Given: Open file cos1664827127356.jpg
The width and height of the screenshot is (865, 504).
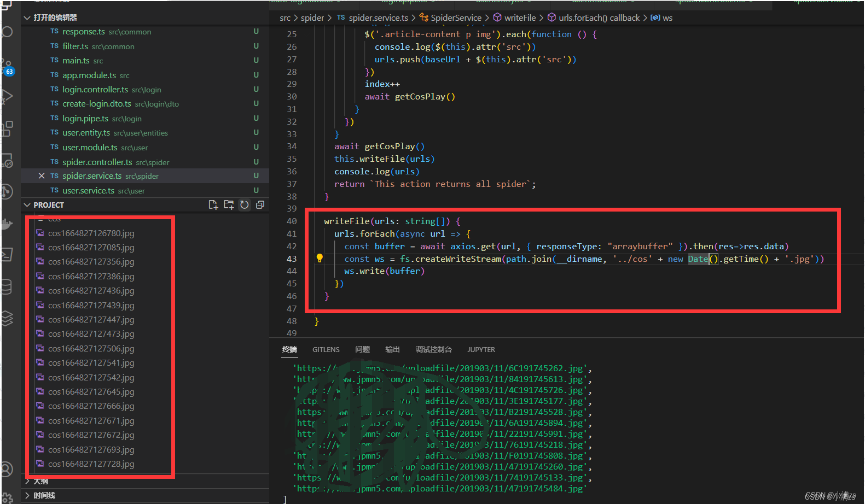Looking at the screenshot, I should 91,261.
